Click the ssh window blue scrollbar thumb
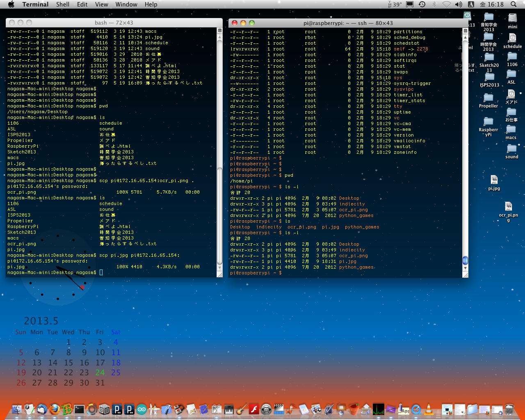The image size is (525, 420). point(465,260)
